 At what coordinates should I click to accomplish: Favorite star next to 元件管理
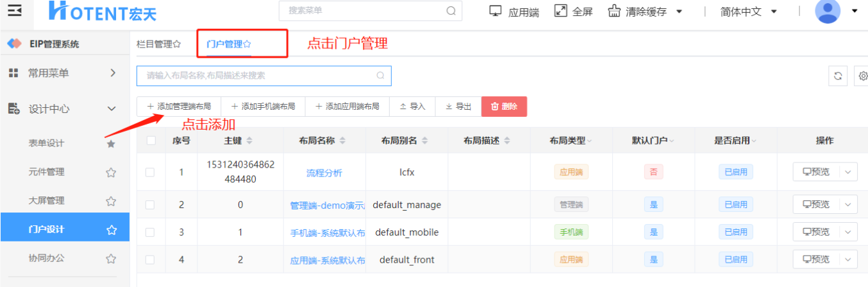coord(111,172)
